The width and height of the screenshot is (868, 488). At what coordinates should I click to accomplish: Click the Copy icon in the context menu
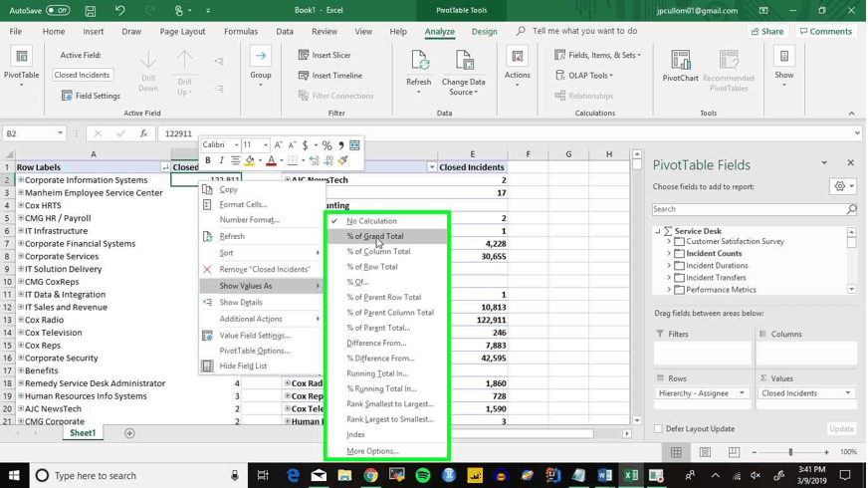click(x=207, y=189)
